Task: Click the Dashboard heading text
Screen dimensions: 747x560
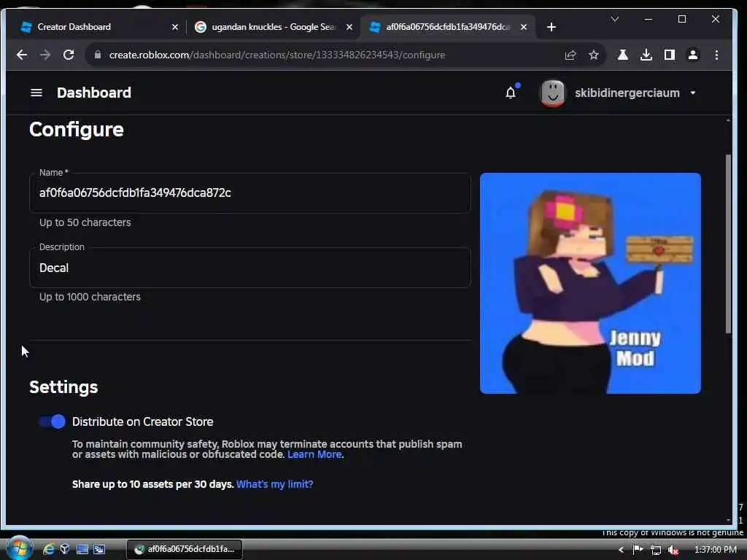Action: 94,93
